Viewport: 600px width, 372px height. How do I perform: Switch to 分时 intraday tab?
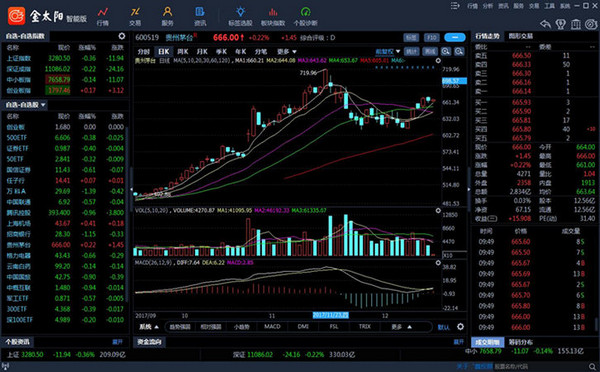click(144, 51)
